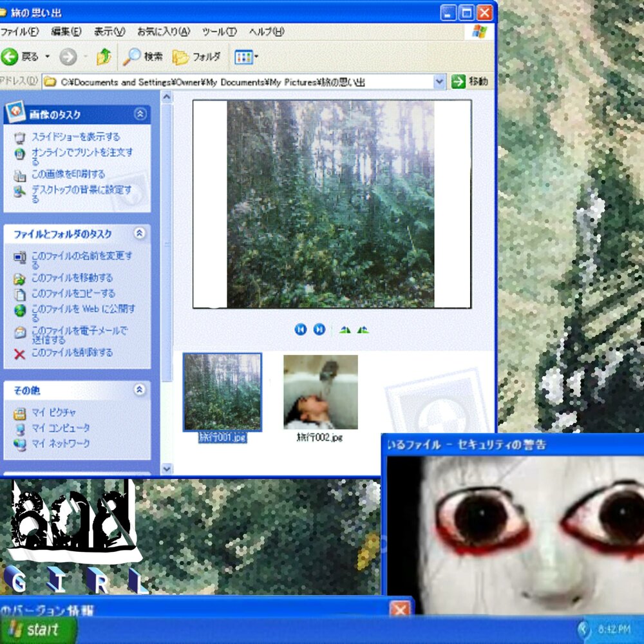644x644 pixels.
Task: Click the このファイルを削除する link
Action: click(72, 353)
